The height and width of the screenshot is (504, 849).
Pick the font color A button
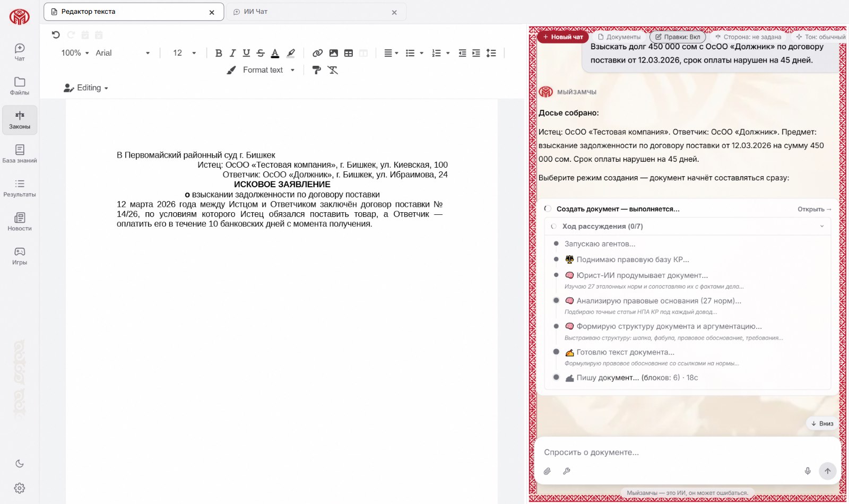(x=275, y=53)
